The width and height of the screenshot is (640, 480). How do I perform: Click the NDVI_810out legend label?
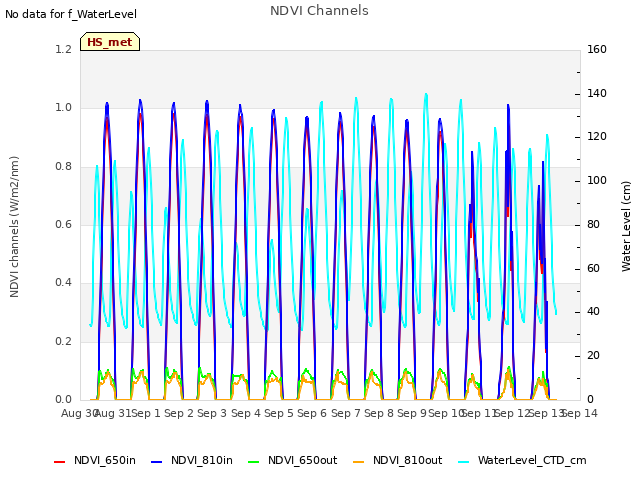click(407, 460)
